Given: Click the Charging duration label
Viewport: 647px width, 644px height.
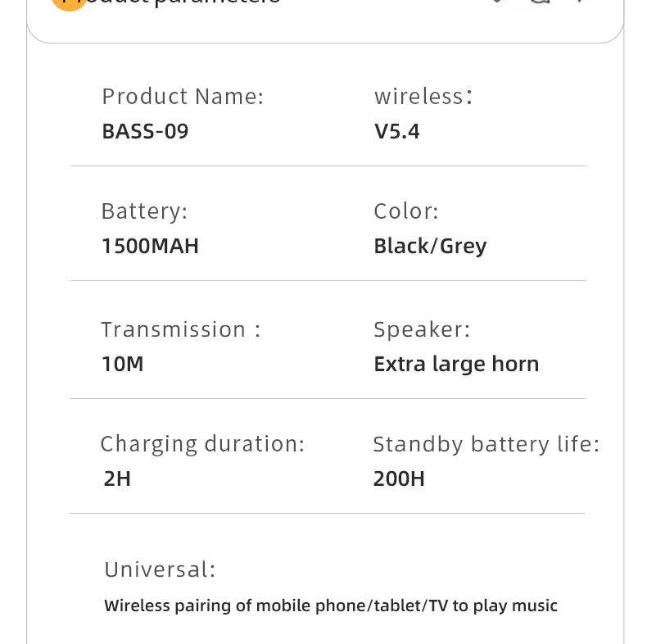Looking at the screenshot, I should [202, 445].
